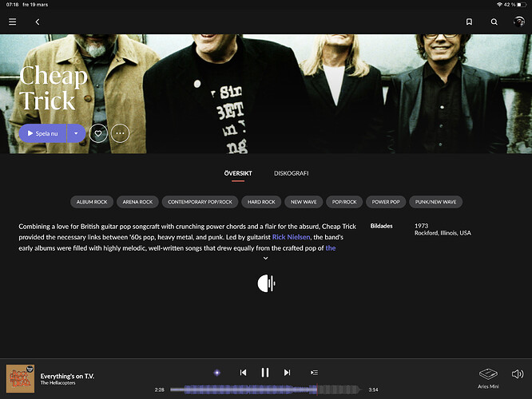The image size is (532, 399).
Task: Click the 1973 formed year text
Action: coord(422,226)
